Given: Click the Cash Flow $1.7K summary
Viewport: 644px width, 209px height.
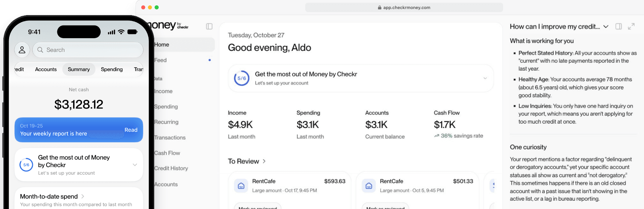Looking at the screenshot, I should point(458,125).
